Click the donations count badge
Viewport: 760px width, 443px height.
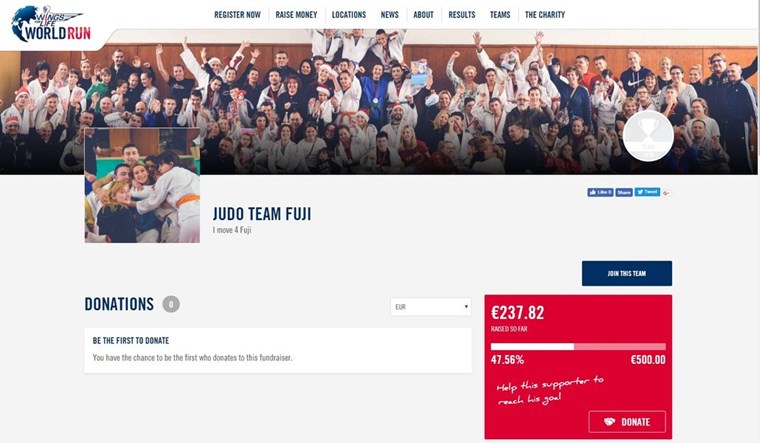171,304
